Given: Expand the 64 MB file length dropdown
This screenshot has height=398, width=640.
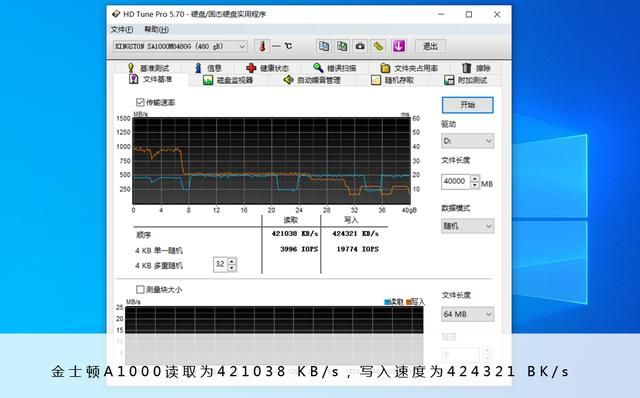Looking at the screenshot, I should pyautogui.click(x=467, y=314).
